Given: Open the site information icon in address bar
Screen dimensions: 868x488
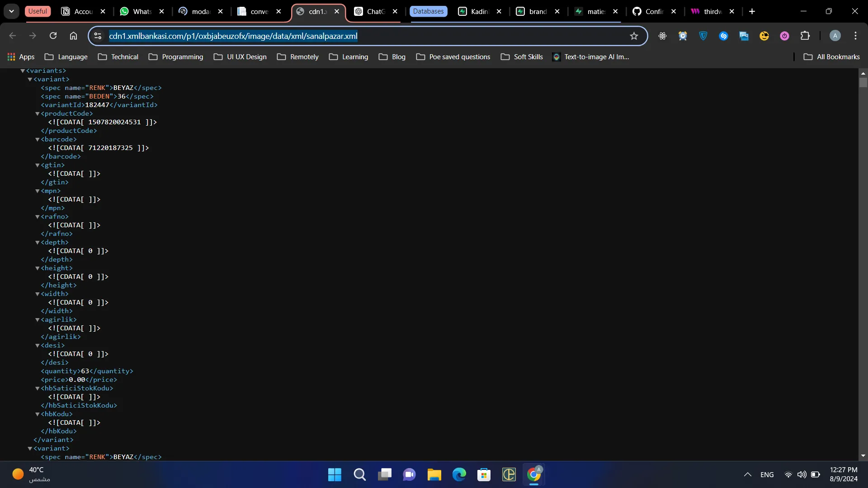Looking at the screenshot, I should [x=98, y=36].
